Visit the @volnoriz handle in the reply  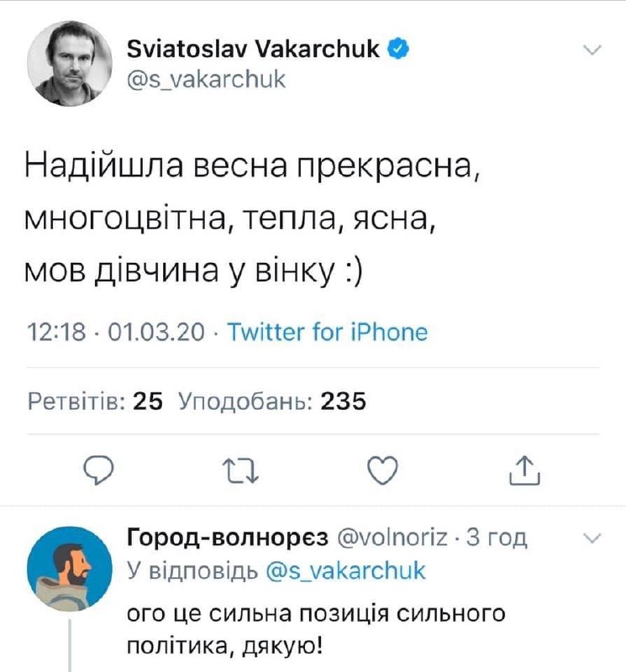(392, 538)
